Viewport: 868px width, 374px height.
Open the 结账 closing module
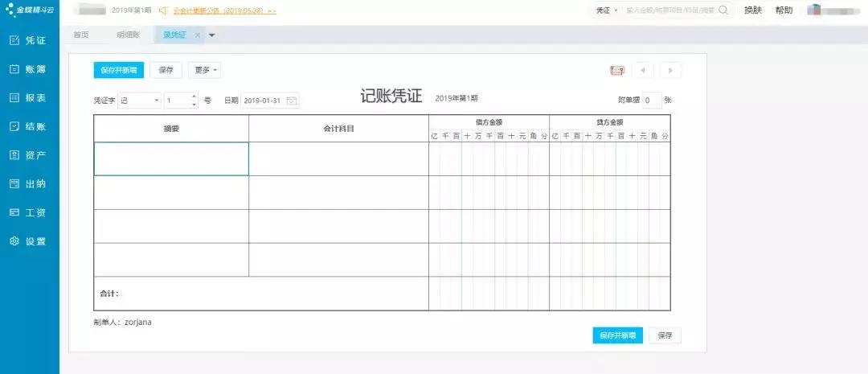[28, 126]
